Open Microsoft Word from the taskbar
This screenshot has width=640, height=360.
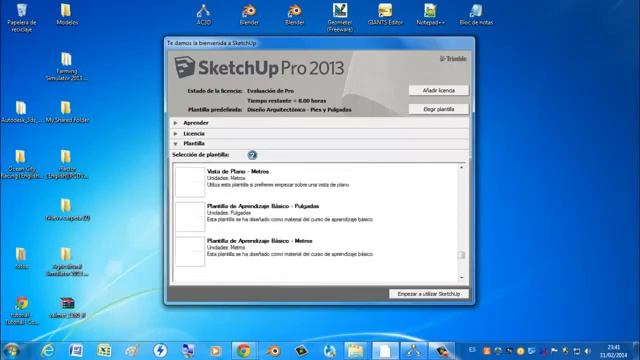(76, 351)
